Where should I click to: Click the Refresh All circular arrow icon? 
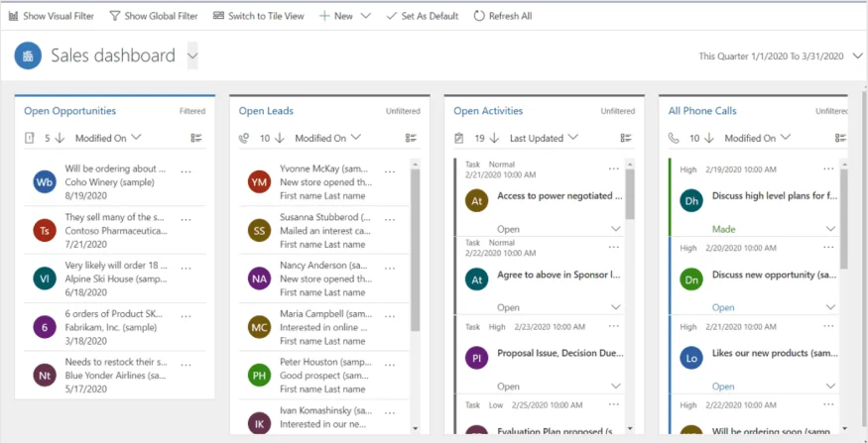[479, 16]
